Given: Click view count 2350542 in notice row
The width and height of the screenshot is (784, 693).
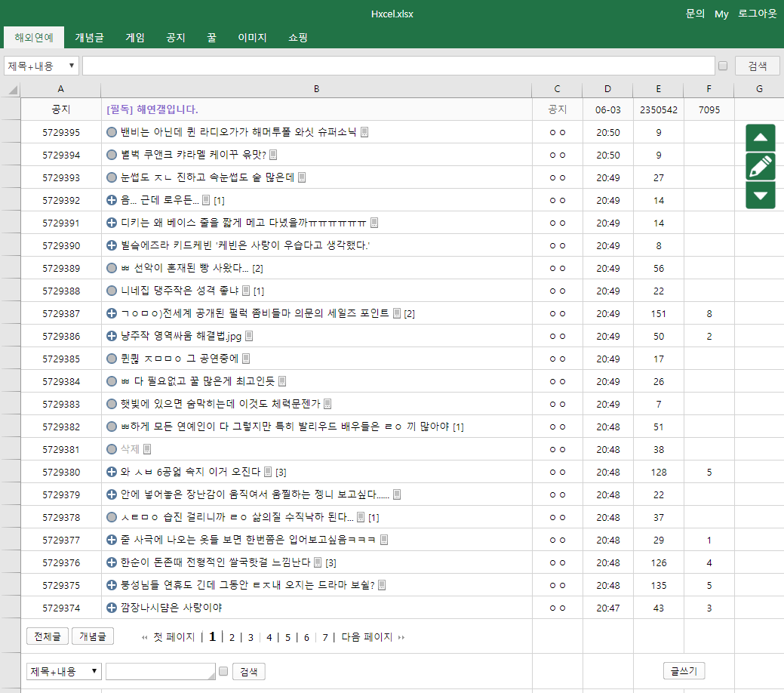Looking at the screenshot, I should [659, 109].
